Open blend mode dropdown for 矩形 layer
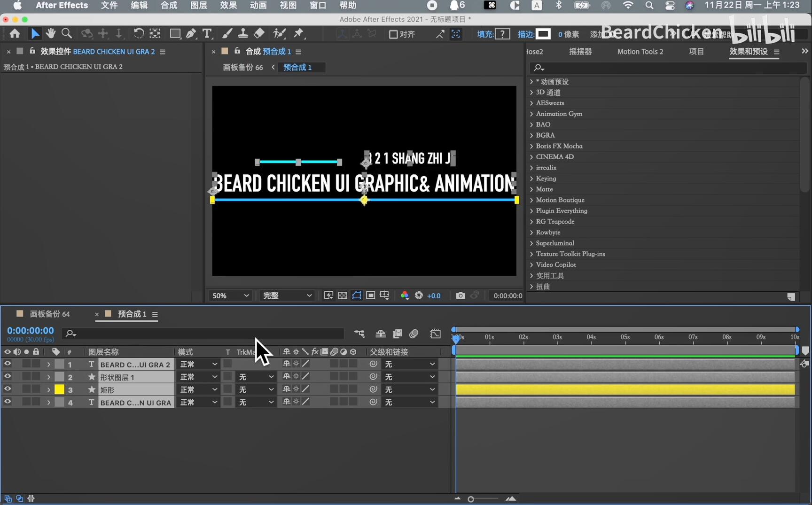 (198, 389)
